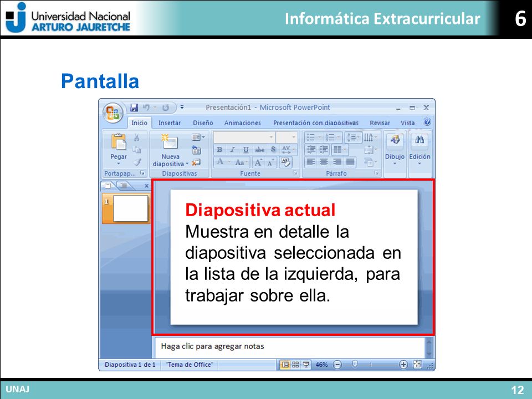Viewport: 532px width, 399px height.
Task: Align text left
Action: [310, 162]
